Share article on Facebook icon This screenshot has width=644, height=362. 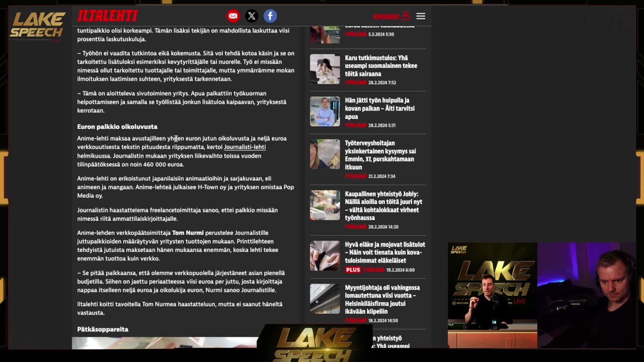270,16
